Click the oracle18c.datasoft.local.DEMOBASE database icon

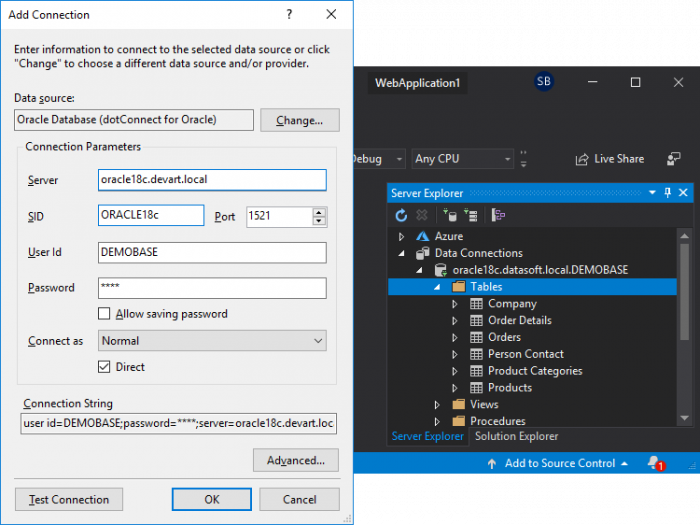point(441,270)
